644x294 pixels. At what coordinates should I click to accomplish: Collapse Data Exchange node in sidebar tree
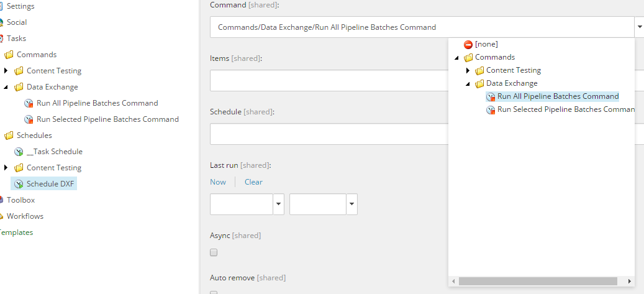coord(6,87)
